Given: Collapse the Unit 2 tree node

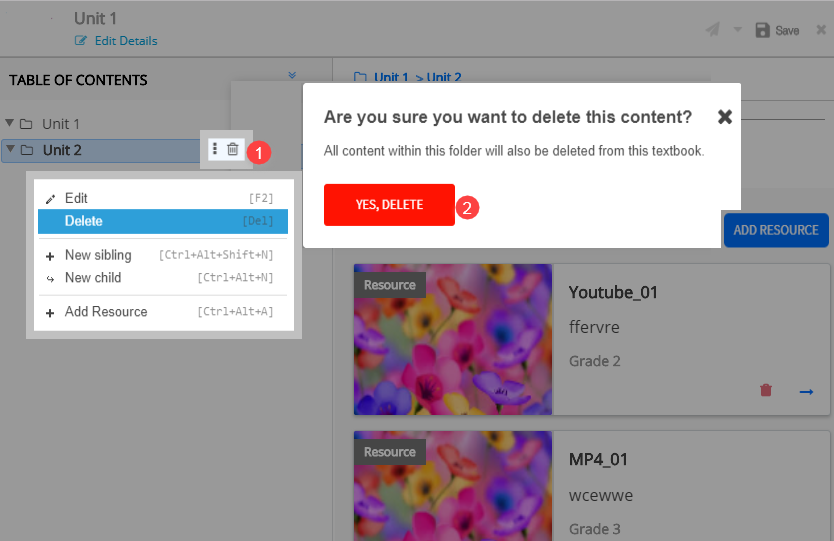Looking at the screenshot, I should [x=10, y=150].
